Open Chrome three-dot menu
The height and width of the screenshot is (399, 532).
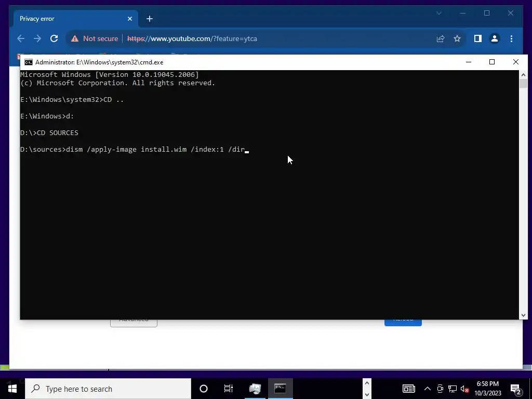[511, 38]
